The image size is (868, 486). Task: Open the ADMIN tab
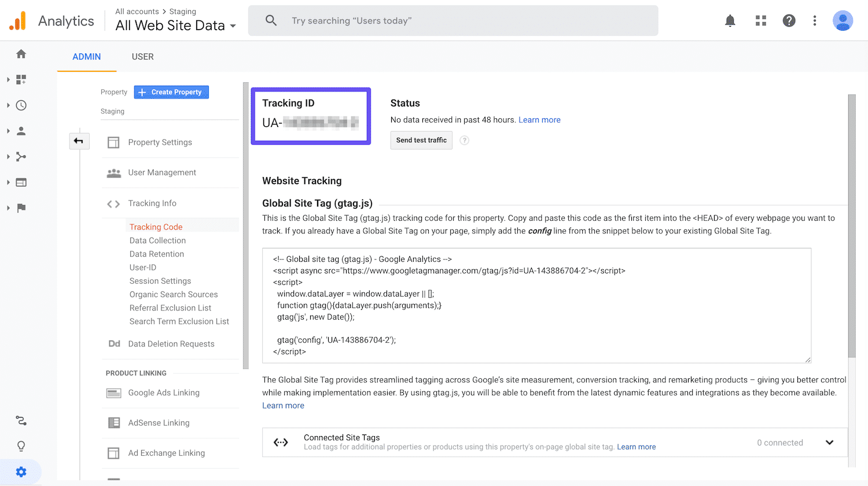click(x=86, y=56)
